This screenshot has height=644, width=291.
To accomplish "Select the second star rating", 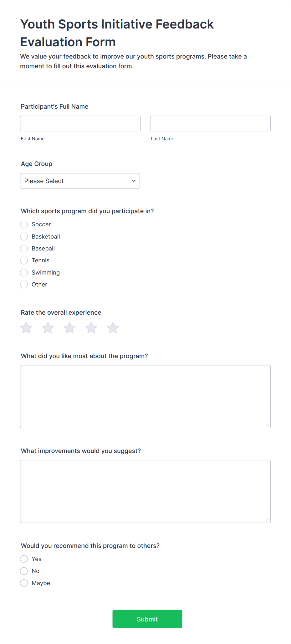I will point(48,328).
